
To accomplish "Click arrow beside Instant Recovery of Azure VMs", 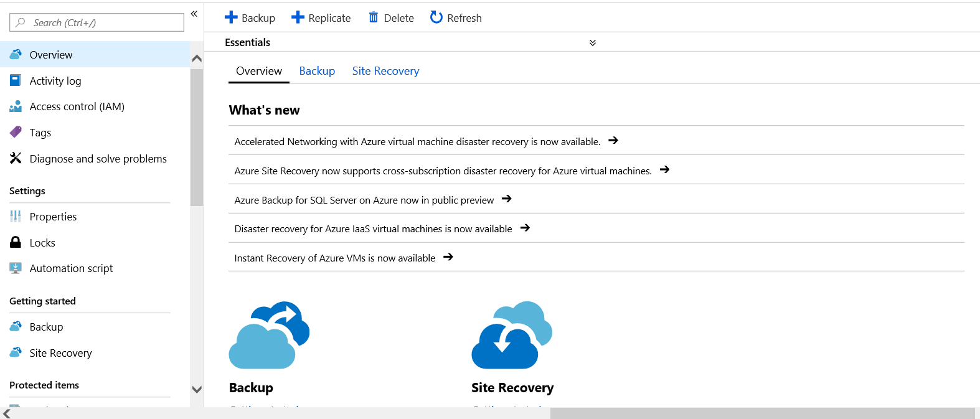I will (x=448, y=257).
